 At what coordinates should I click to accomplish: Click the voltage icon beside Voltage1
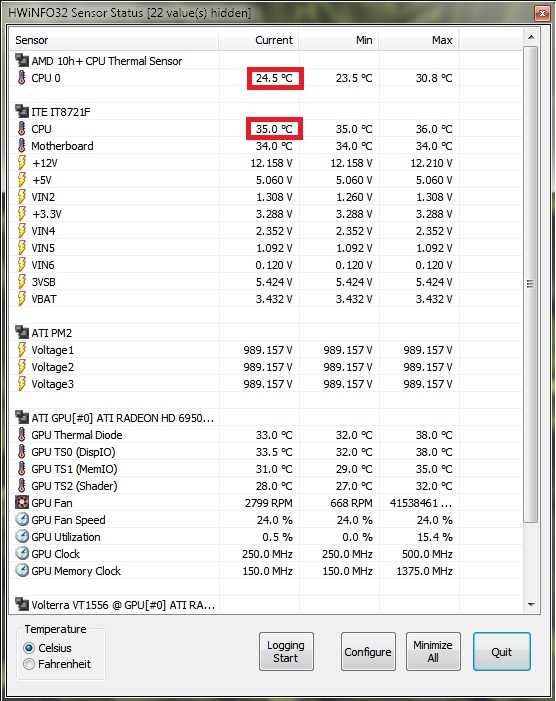tap(21, 349)
